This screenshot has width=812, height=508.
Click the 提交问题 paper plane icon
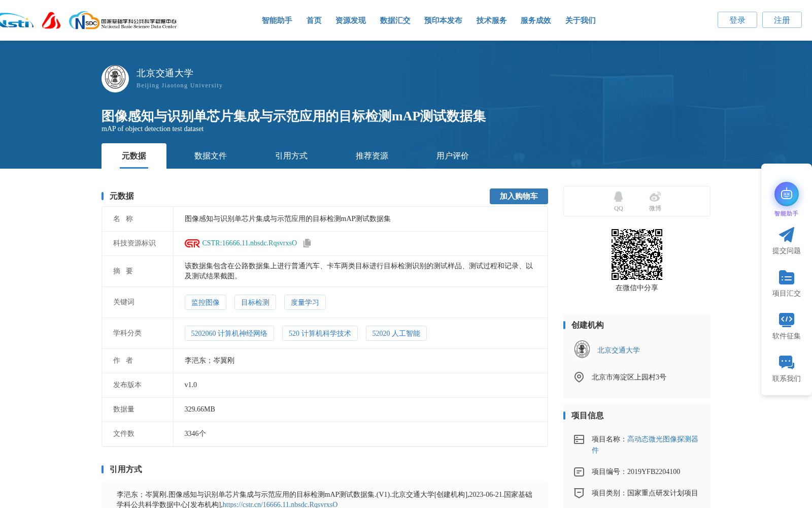click(787, 235)
